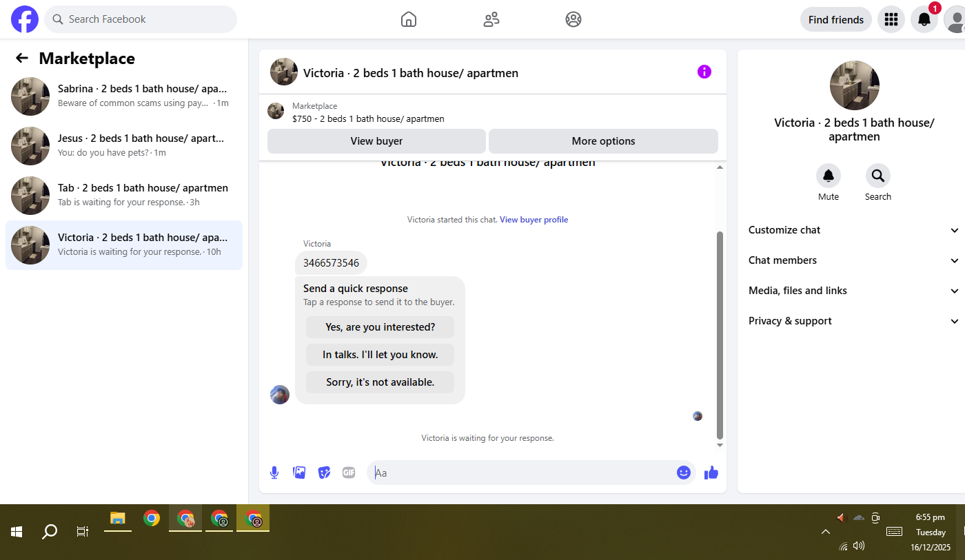Click the message "3466573546"

pos(331,263)
